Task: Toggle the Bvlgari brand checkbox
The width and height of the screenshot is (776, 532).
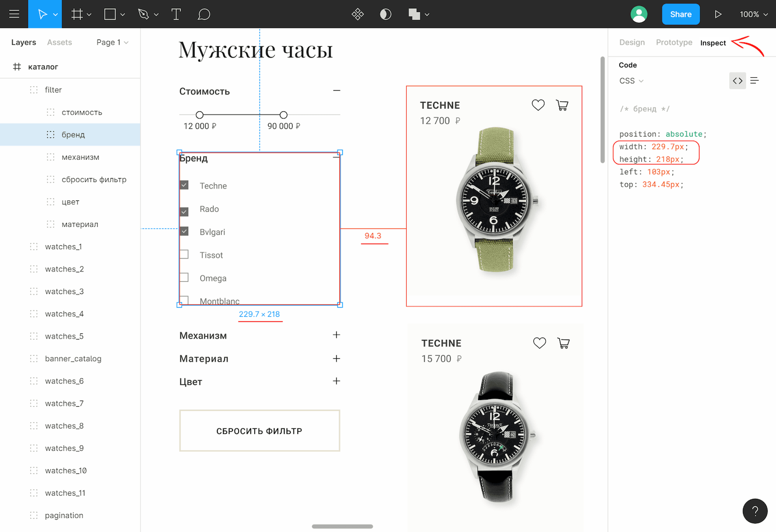Action: (185, 231)
